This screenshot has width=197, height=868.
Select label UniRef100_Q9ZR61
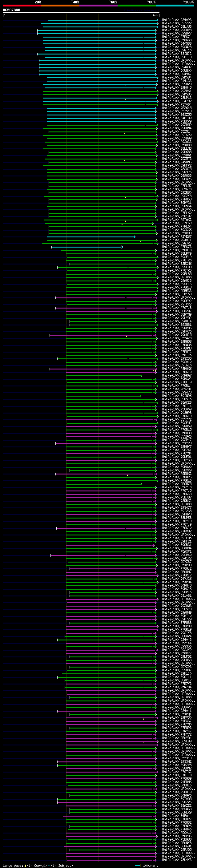(x=177, y=91)
